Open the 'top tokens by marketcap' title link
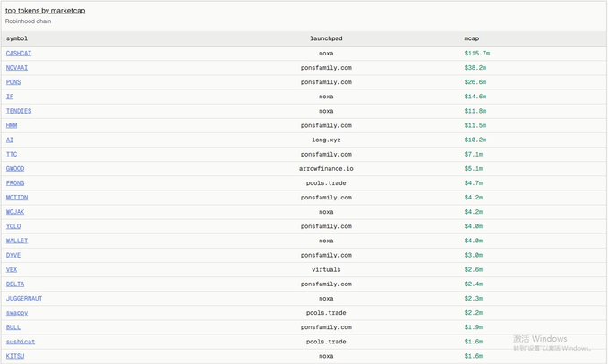 pos(46,11)
